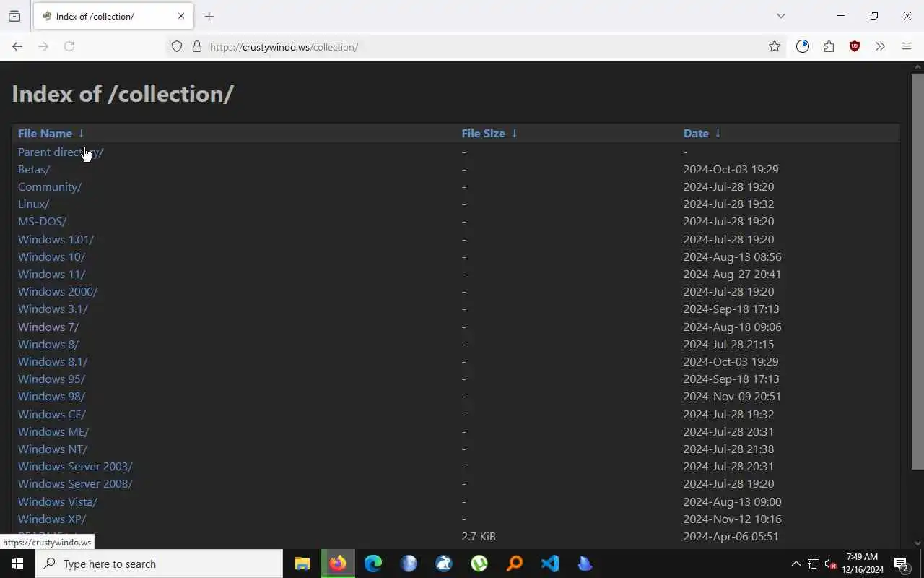
Task: Open the Linux/ folder
Action: pos(33,204)
